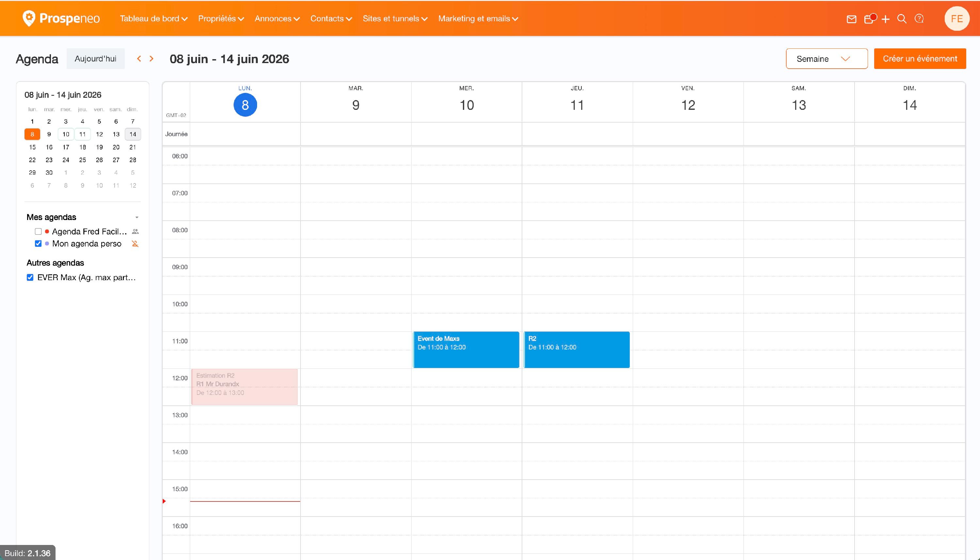Image resolution: width=980 pixels, height=560 pixels.
Task: Expand the Tableau de bord menu
Action: tap(154, 18)
